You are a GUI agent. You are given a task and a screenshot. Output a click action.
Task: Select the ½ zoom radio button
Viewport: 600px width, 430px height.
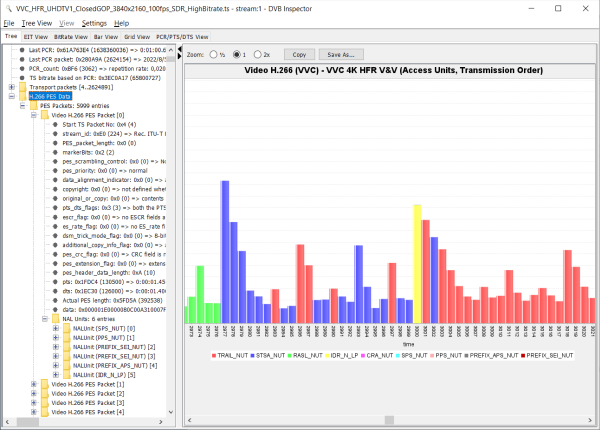tap(212, 54)
